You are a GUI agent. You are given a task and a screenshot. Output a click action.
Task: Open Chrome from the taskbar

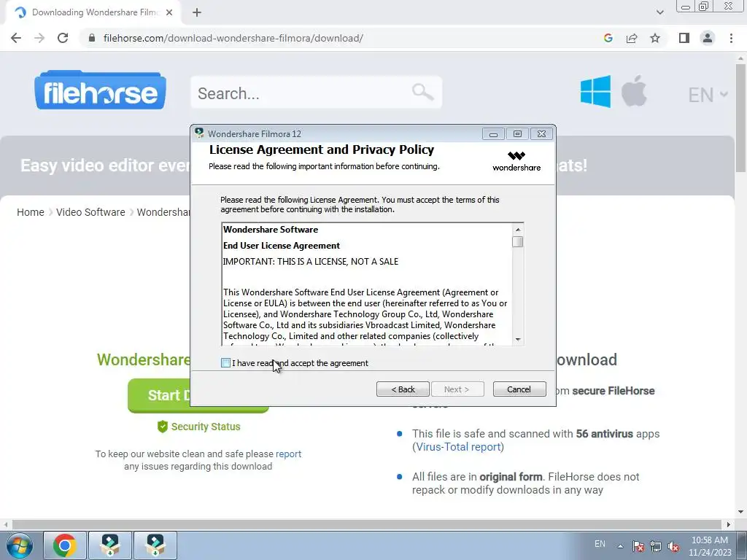pos(65,545)
